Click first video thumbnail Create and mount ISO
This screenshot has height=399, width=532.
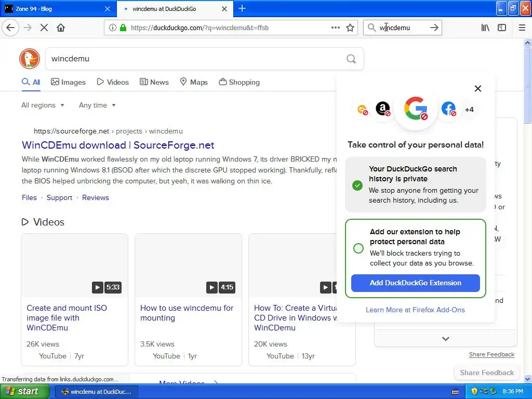coord(75,265)
